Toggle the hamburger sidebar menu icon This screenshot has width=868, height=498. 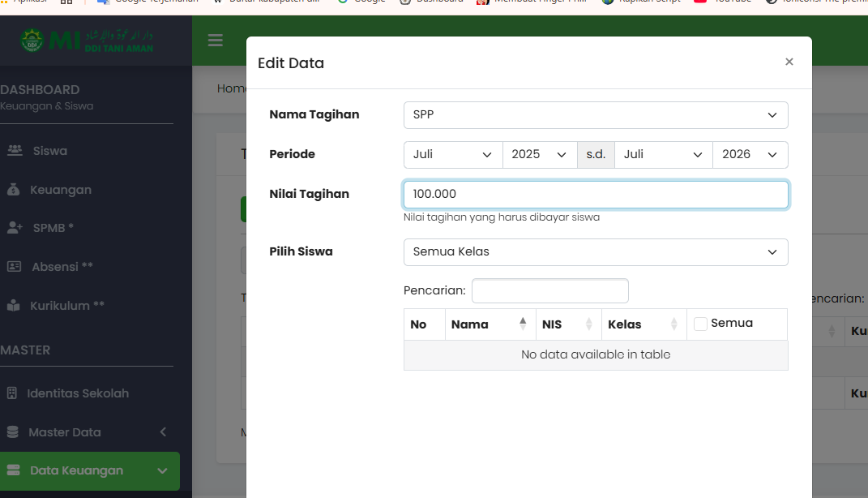coord(215,41)
